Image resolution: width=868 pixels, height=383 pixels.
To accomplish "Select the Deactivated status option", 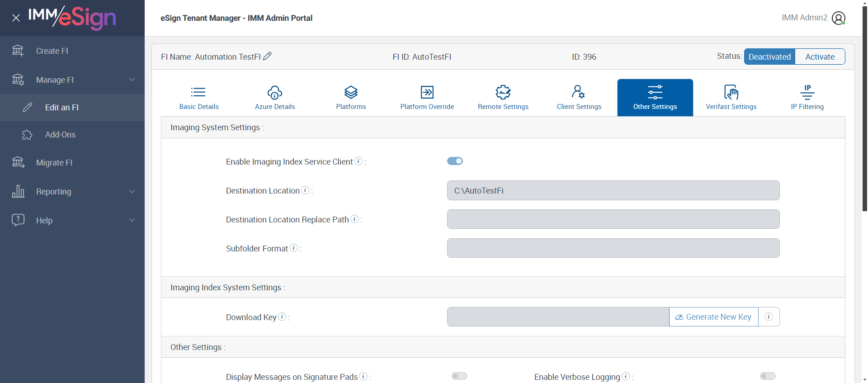I will coord(769,57).
